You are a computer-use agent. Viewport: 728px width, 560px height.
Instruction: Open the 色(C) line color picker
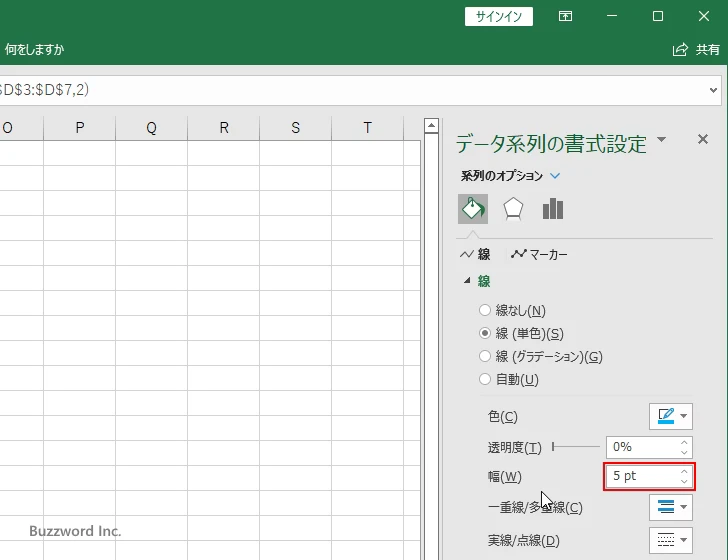point(670,416)
